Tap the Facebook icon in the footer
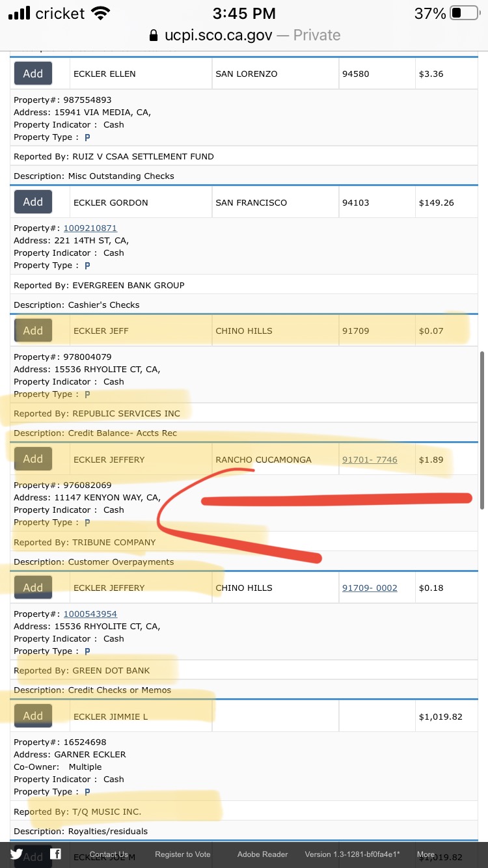The height and width of the screenshot is (868, 488). [x=56, y=854]
